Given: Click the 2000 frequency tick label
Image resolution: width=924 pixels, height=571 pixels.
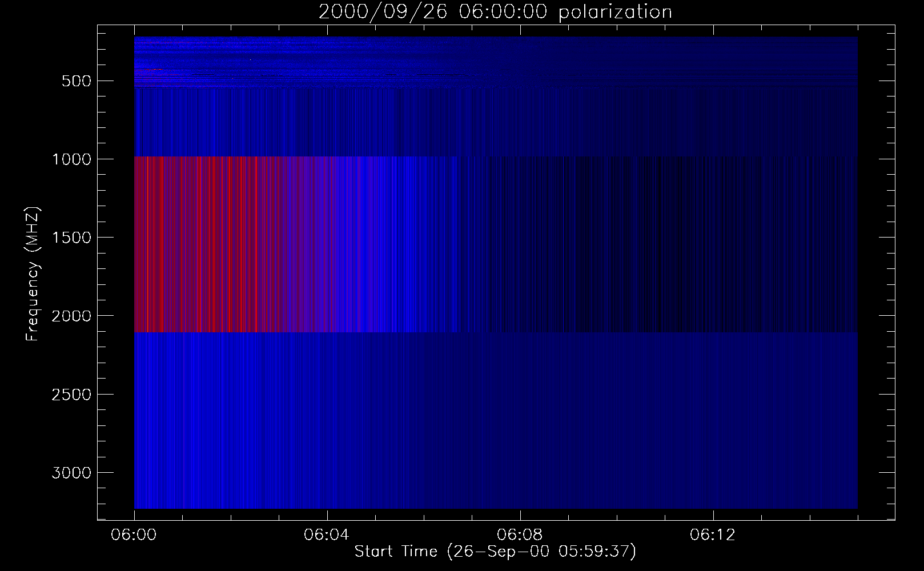Looking at the screenshot, I should pos(71,316).
